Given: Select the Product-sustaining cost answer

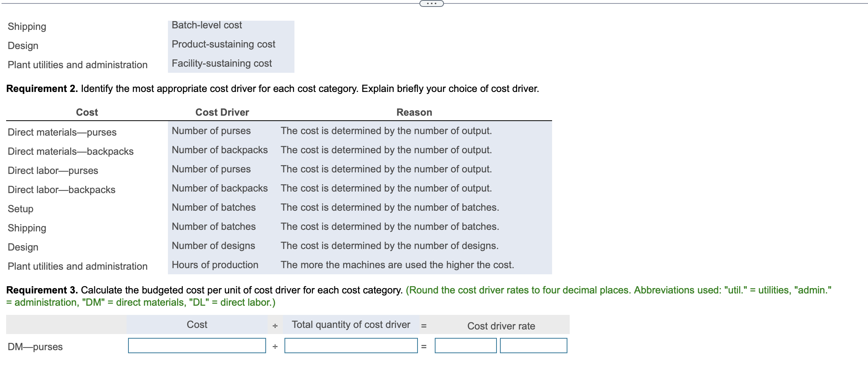Looking at the screenshot, I should (224, 44).
